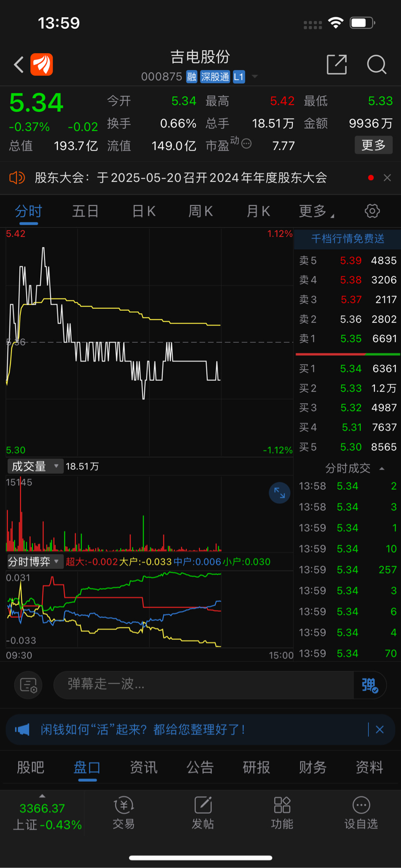Open the 股吧 tab

click(30, 767)
